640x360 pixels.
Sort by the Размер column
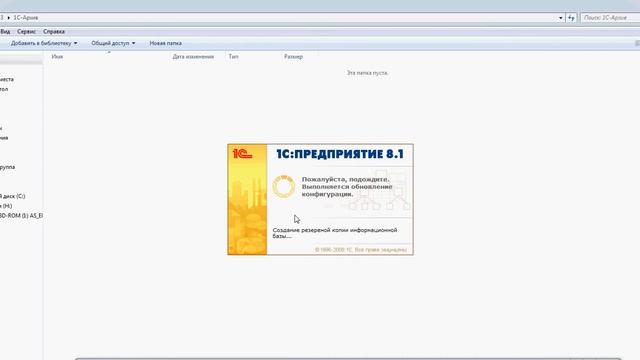pyautogui.click(x=293, y=57)
